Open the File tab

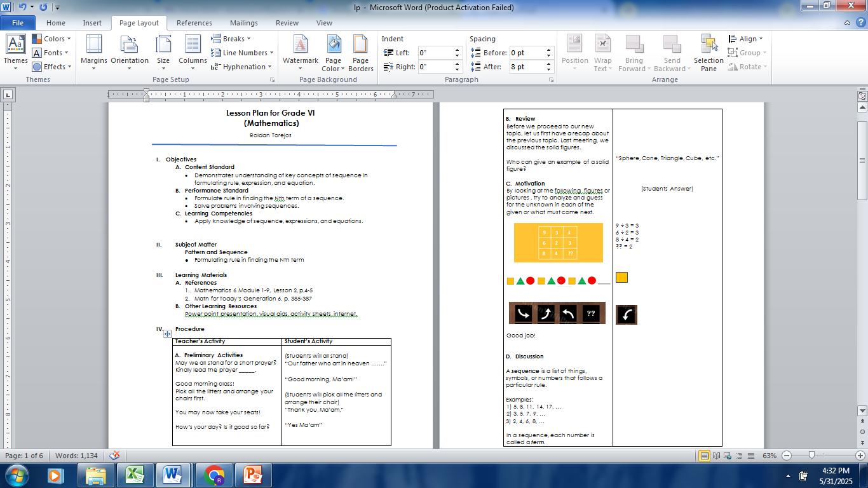(x=18, y=23)
